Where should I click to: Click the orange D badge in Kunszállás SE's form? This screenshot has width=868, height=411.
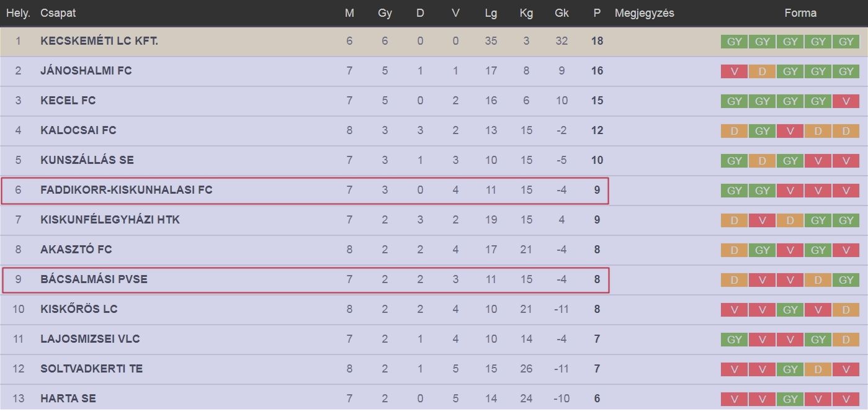pyautogui.click(x=762, y=161)
